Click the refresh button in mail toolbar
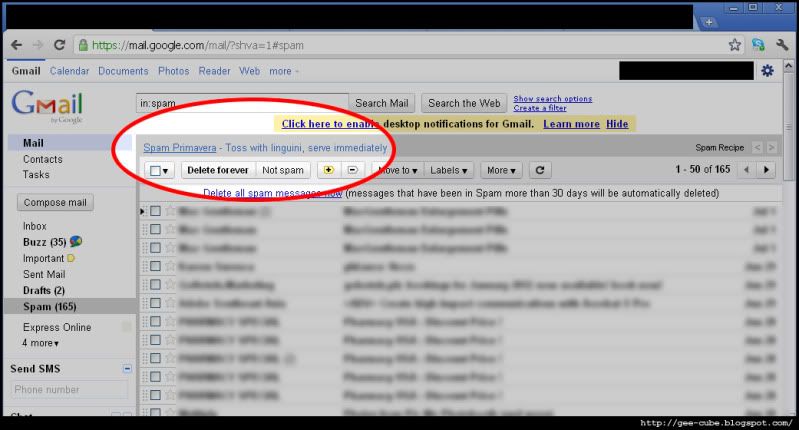 tap(540, 170)
